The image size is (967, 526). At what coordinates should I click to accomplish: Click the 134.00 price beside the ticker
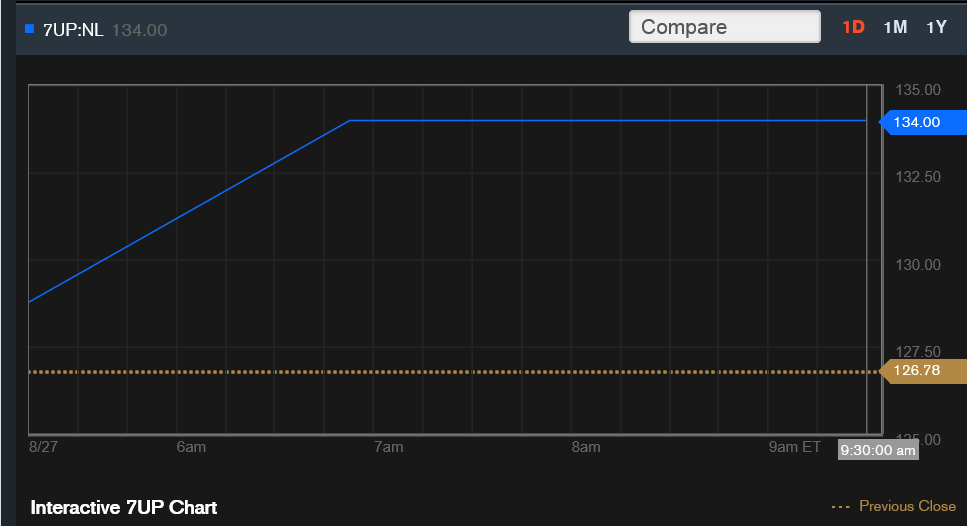point(139,30)
